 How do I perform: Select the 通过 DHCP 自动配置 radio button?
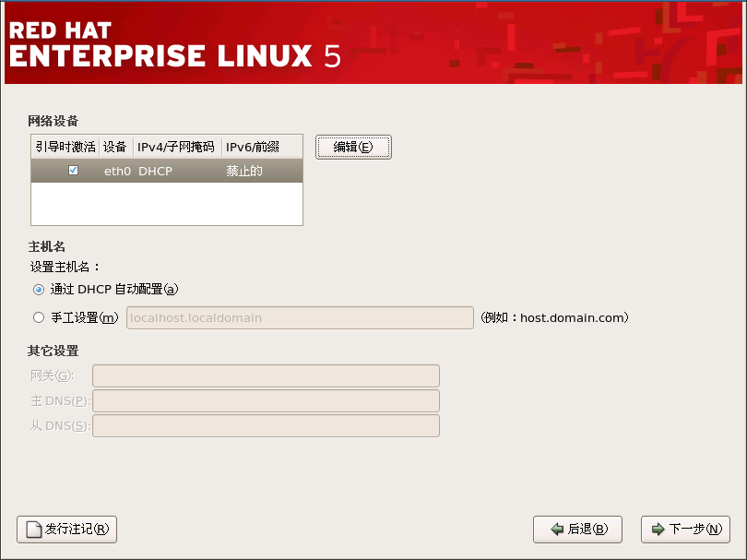tap(39, 290)
